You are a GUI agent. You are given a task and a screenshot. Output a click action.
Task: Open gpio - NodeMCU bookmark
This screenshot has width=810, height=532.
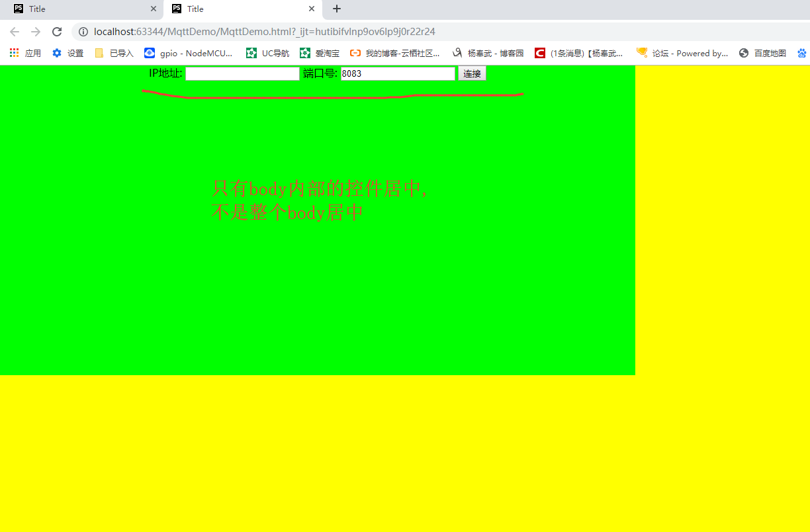189,54
